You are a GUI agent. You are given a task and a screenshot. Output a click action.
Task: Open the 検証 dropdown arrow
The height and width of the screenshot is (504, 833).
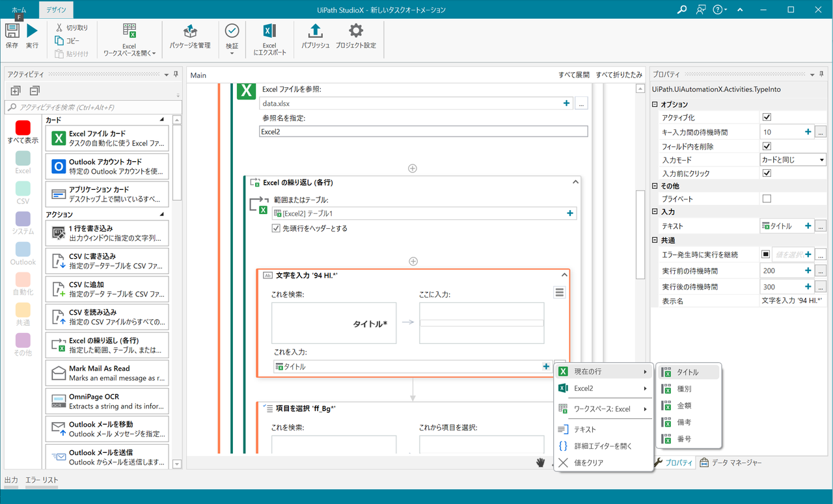[x=232, y=53]
